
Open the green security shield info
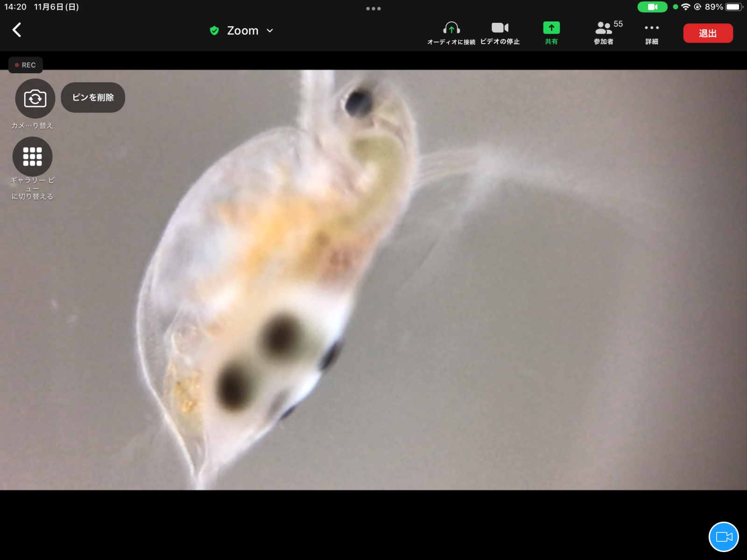tap(214, 31)
